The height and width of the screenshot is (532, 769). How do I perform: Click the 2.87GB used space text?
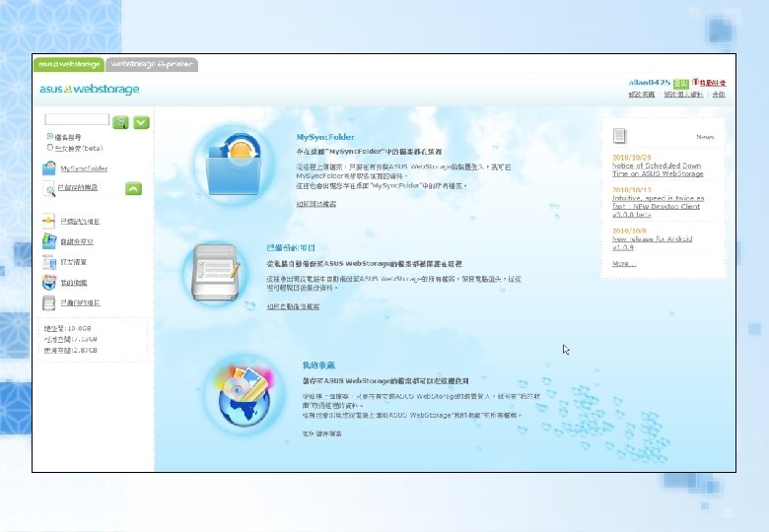coord(71,351)
